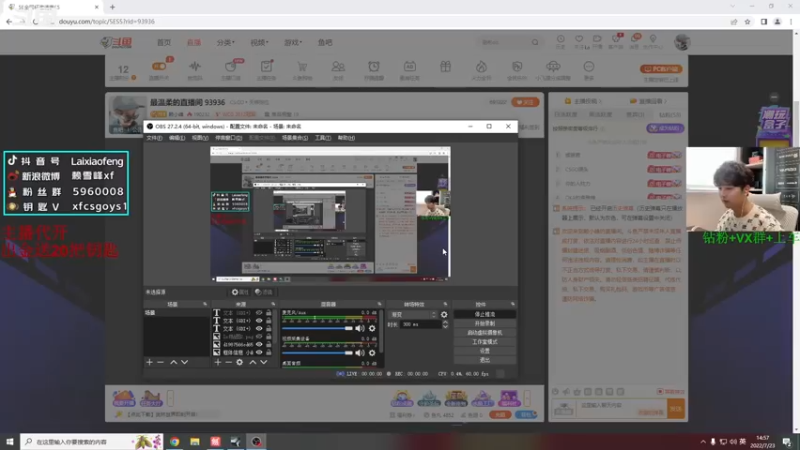
Task: Open the OBS 停靠窗口 menu
Action: pyautogui.click(x=228, y=138)
